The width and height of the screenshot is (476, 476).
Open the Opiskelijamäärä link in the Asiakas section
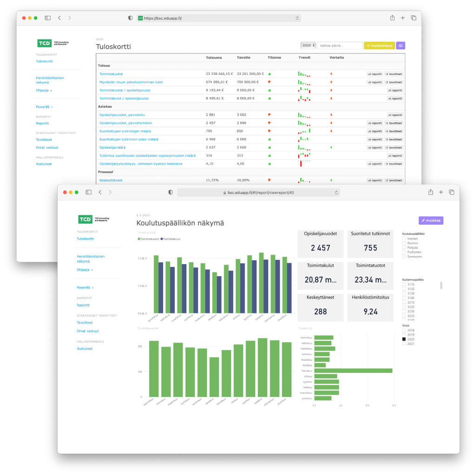coord(112,147)
